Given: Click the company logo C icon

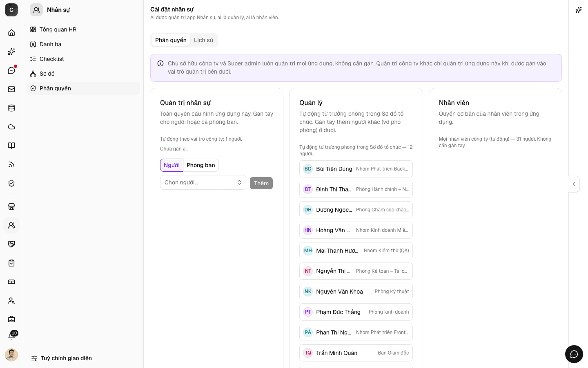Looking at the screenshot, I should click(11, 10).
